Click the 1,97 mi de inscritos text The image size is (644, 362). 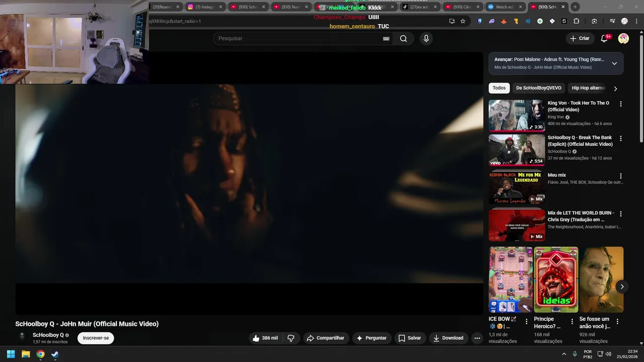coord(50,342)
